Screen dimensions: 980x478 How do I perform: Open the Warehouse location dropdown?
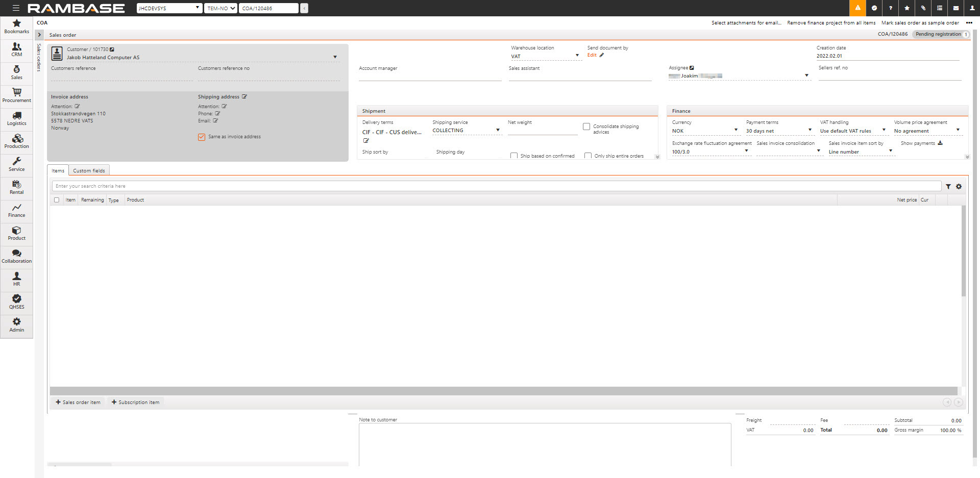pos(545,56)
